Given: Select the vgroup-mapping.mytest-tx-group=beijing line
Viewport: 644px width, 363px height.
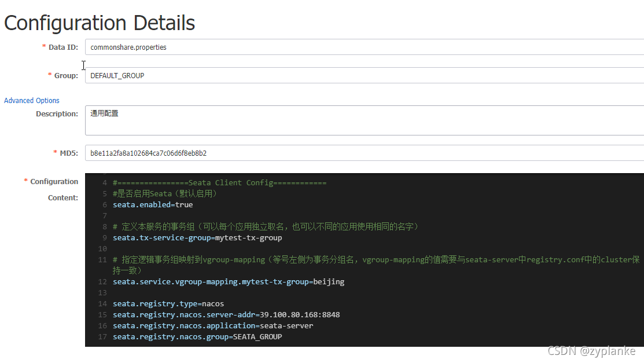Looking at the screenshot, I should tap(229, 281).
